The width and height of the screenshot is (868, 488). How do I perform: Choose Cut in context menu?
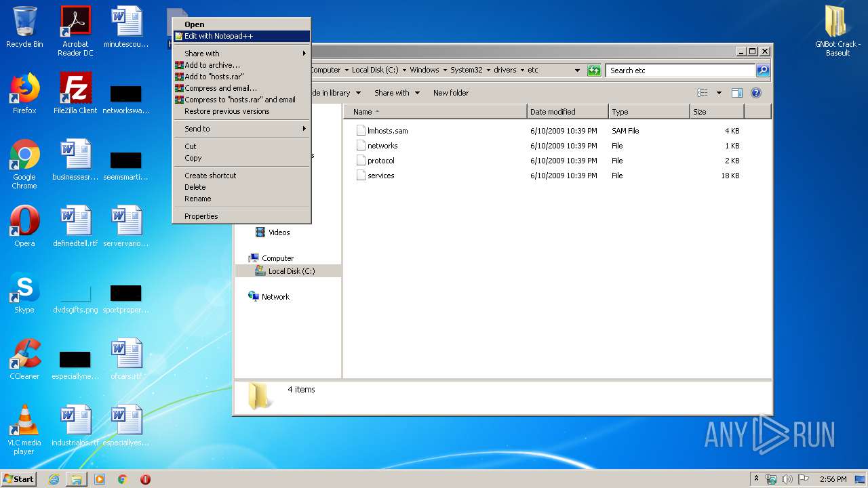click(241, 146)
